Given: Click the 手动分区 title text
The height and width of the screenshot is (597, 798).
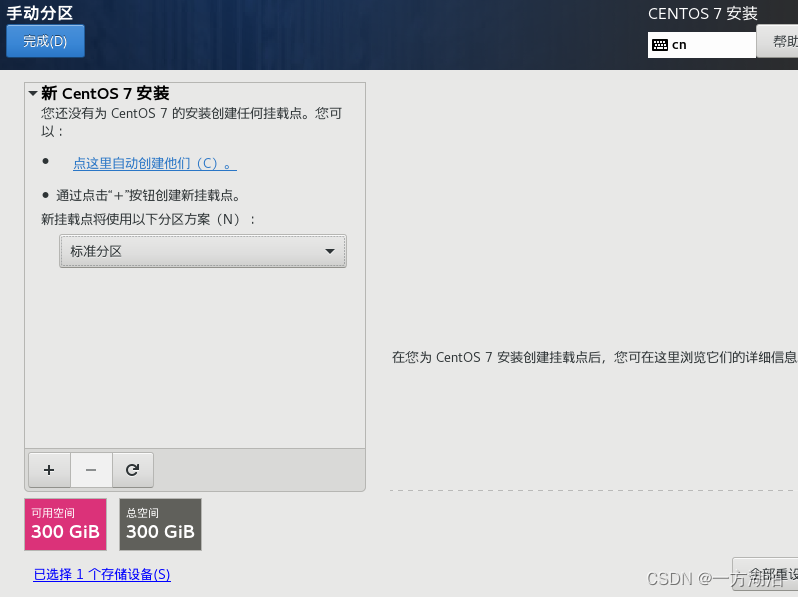Looking at the screenshot, I should tap(40, 13).
